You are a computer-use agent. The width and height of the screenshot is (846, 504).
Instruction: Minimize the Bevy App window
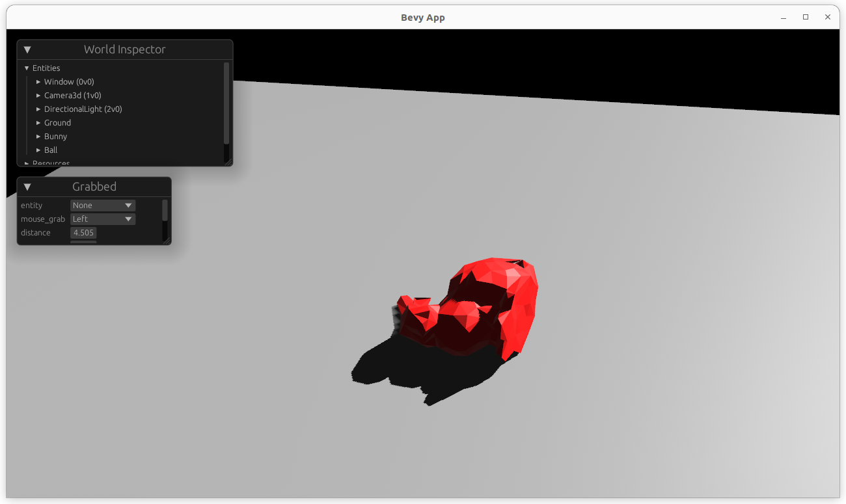[783, 18]
